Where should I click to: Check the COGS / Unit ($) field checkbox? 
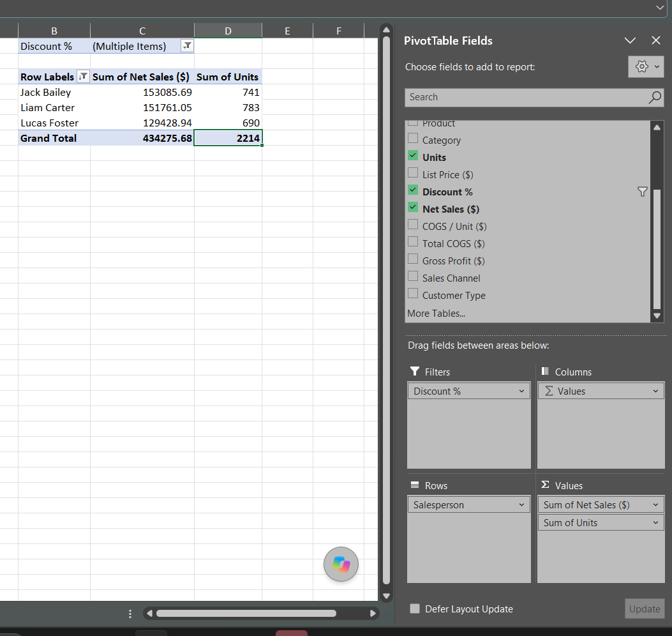point(413,225)
